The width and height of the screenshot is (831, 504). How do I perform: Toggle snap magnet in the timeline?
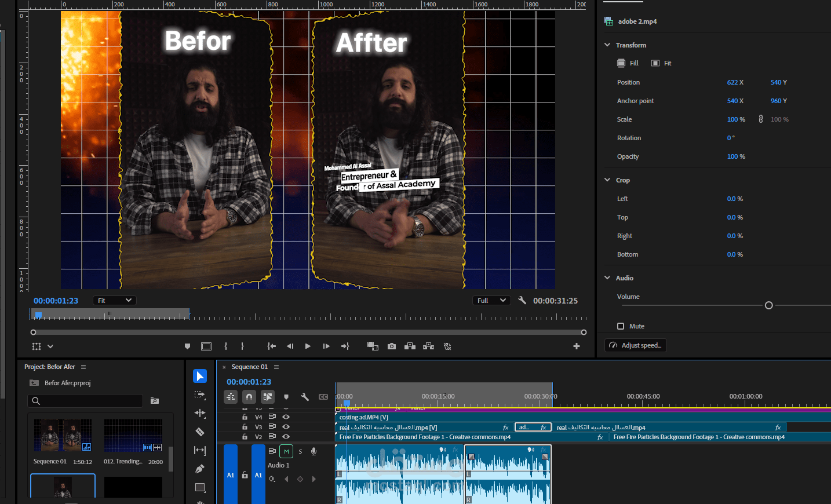(x=249, y=397)
